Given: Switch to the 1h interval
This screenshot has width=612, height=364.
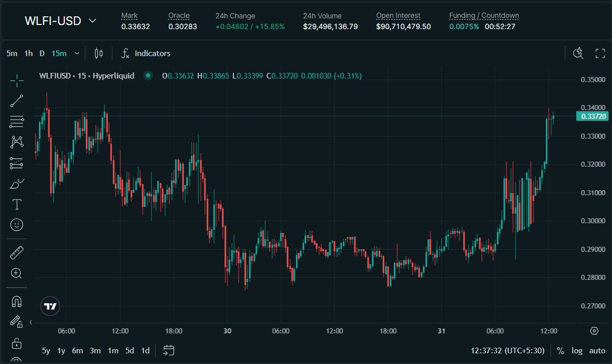Looking at the screenshot, I should tap(29, 53).
